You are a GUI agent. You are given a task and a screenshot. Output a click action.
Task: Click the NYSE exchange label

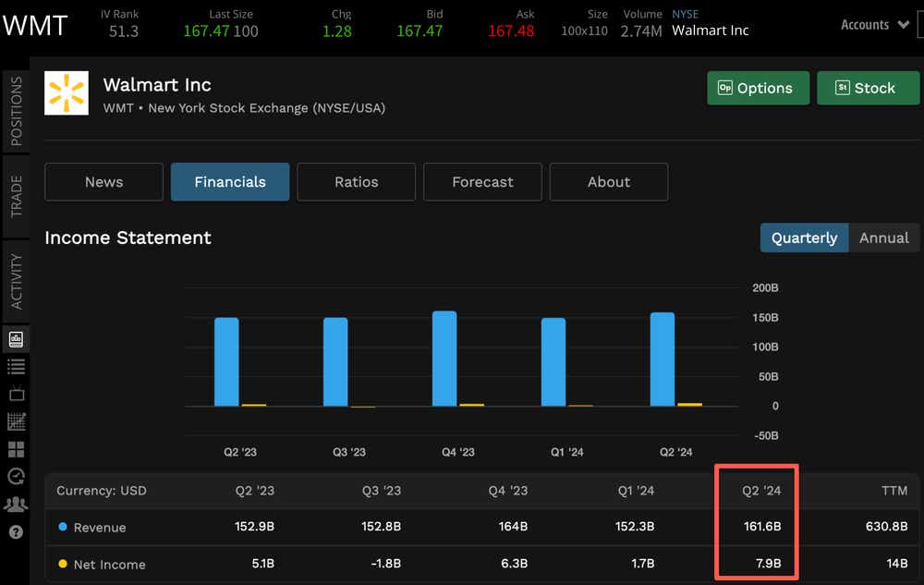[x=685, y=14]
